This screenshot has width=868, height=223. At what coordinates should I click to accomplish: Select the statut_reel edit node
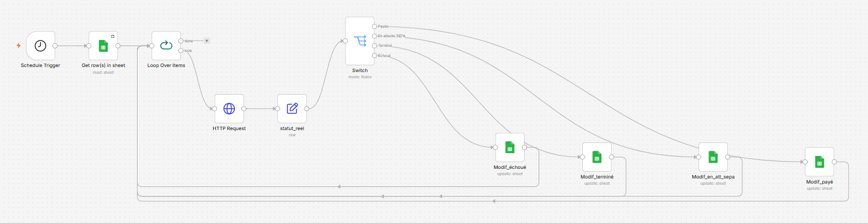coord(292,109)
